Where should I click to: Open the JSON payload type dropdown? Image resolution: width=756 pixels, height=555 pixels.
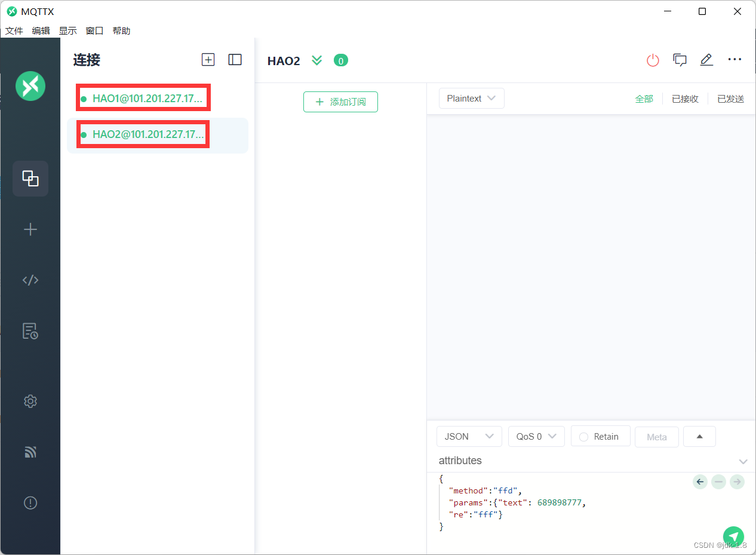click(x=469, y=437)
